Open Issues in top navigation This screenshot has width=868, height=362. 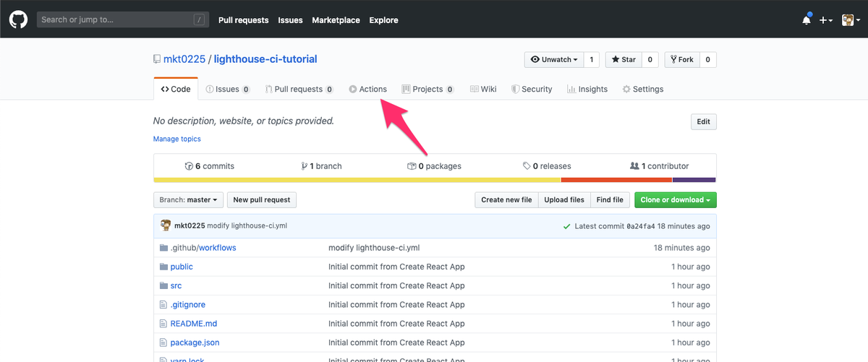pos(290,20)
